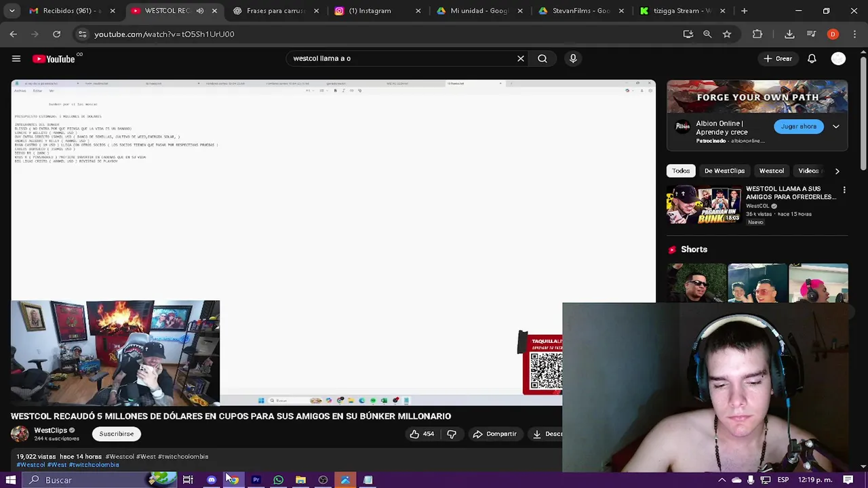Reload the page in Chrome
This screenshot has height=488, width=868.
[57, 34]
